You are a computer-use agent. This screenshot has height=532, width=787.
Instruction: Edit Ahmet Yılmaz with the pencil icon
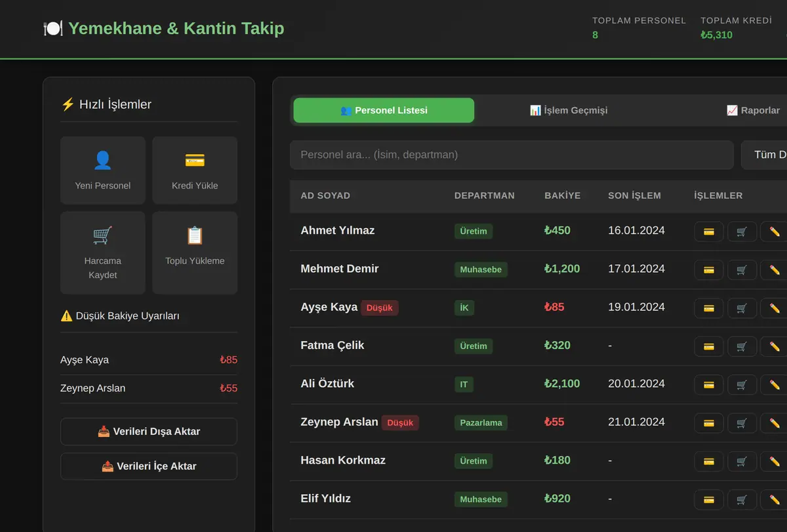tap(775, 232)
